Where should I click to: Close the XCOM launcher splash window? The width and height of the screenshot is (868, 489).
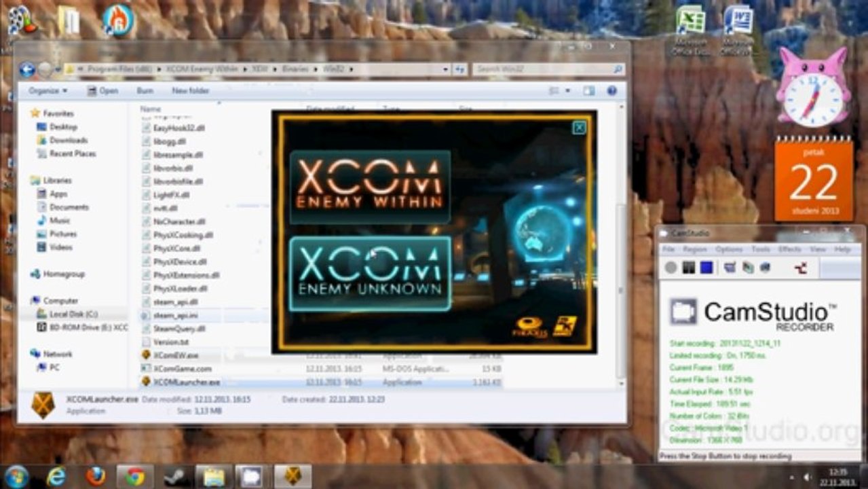click(579, 127)
